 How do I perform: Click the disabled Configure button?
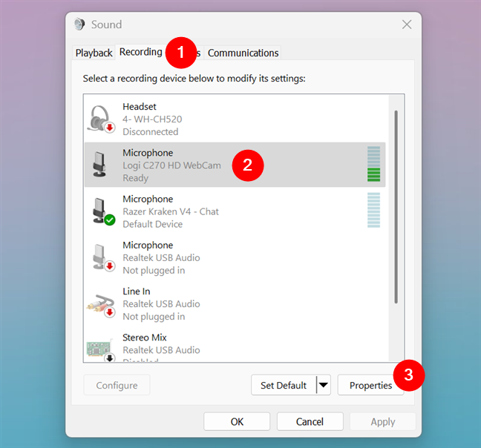click(117, 385)
